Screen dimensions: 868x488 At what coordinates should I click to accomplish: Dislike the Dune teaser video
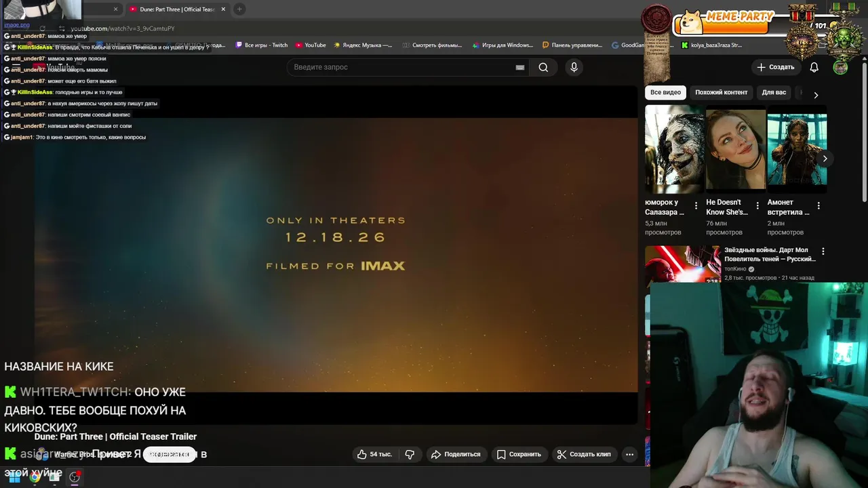pos(410,454)
